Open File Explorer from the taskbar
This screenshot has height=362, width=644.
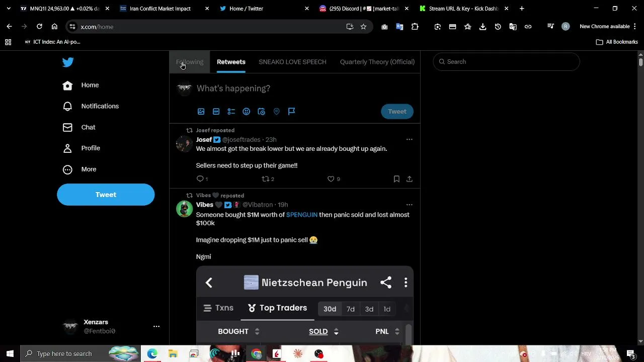pyautogui.click(x=173, y=354)
